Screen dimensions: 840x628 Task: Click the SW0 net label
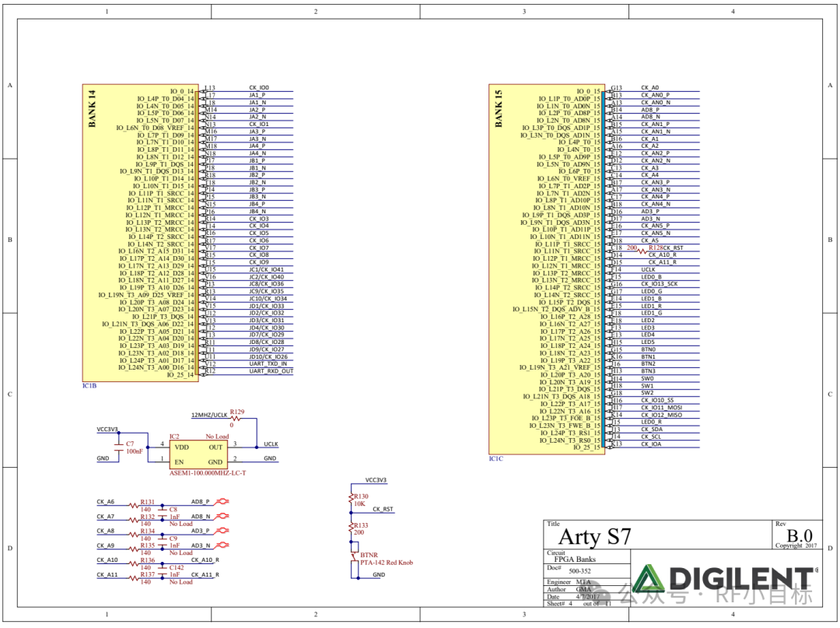click(x=647, y=378)
